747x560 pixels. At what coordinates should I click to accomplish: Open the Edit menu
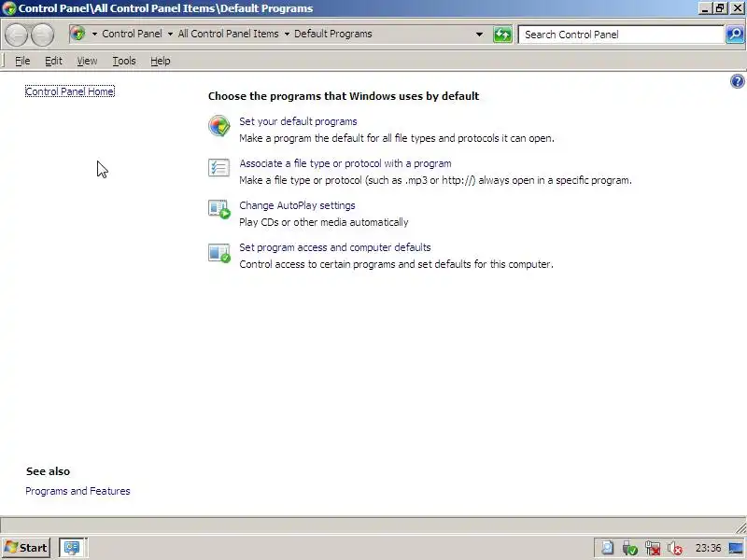coord(53,61)
